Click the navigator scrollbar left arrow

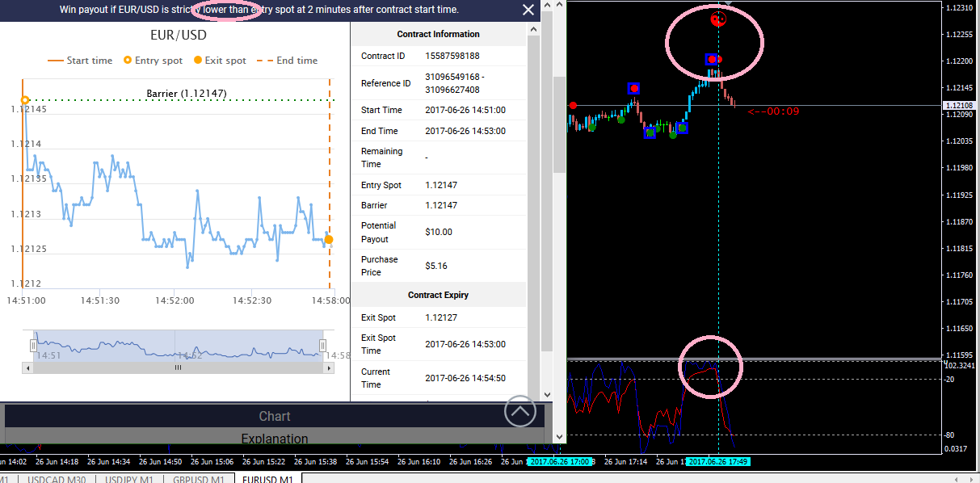point(27,367)
